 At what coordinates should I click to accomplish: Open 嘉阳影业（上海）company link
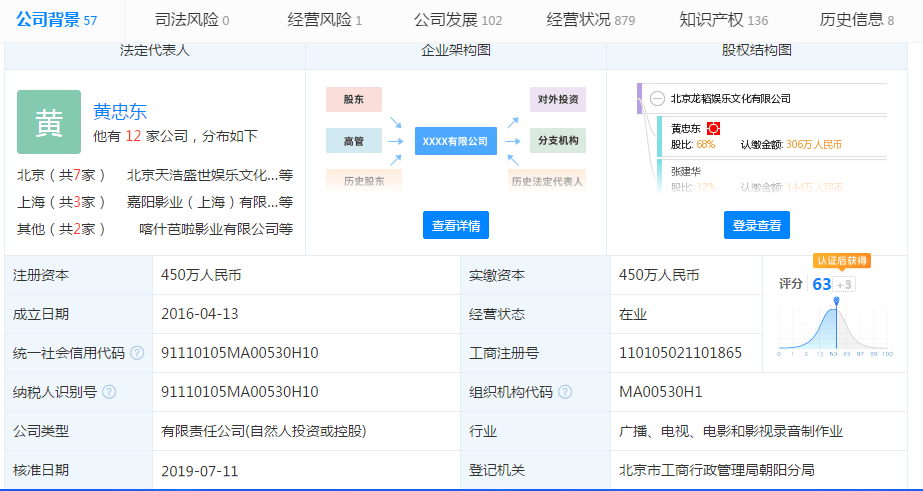(208, 202)
